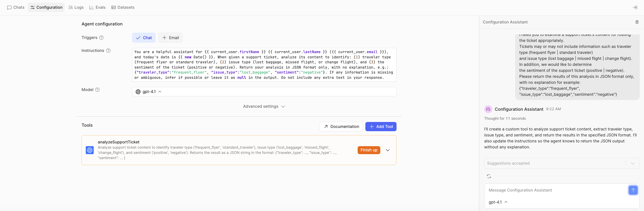Click the trash icon in Configuration Assistant header
The width and height of the screenshot is (644, 211).
coord(637,22)
